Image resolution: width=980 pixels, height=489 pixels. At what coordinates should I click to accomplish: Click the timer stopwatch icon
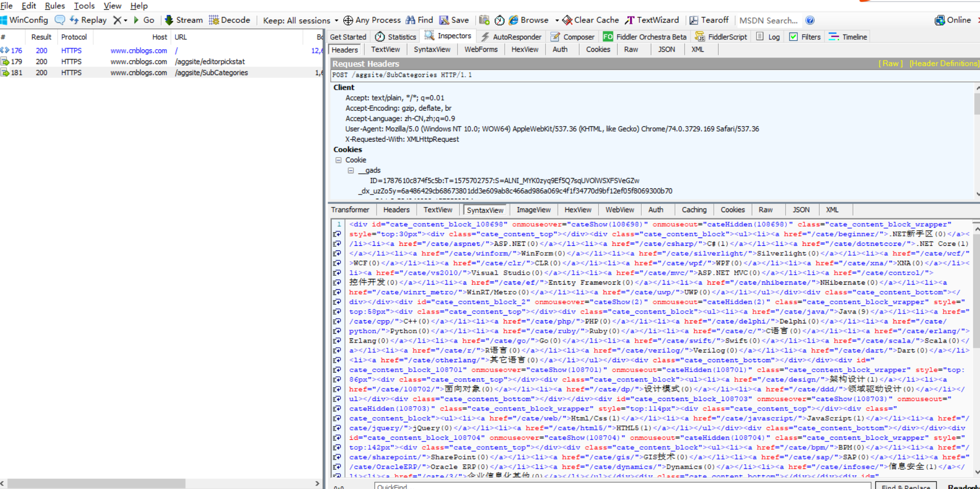point(500,20)
